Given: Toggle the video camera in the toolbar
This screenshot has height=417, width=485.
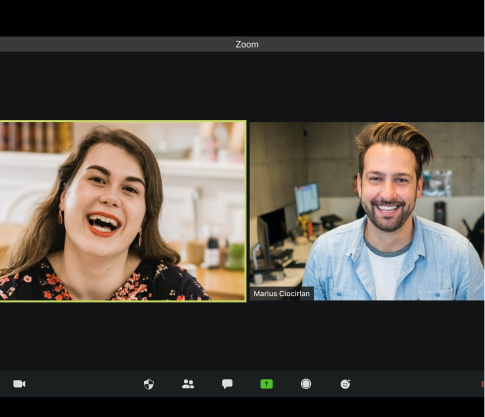Looking at the screenshot, I should click(19, 384).
